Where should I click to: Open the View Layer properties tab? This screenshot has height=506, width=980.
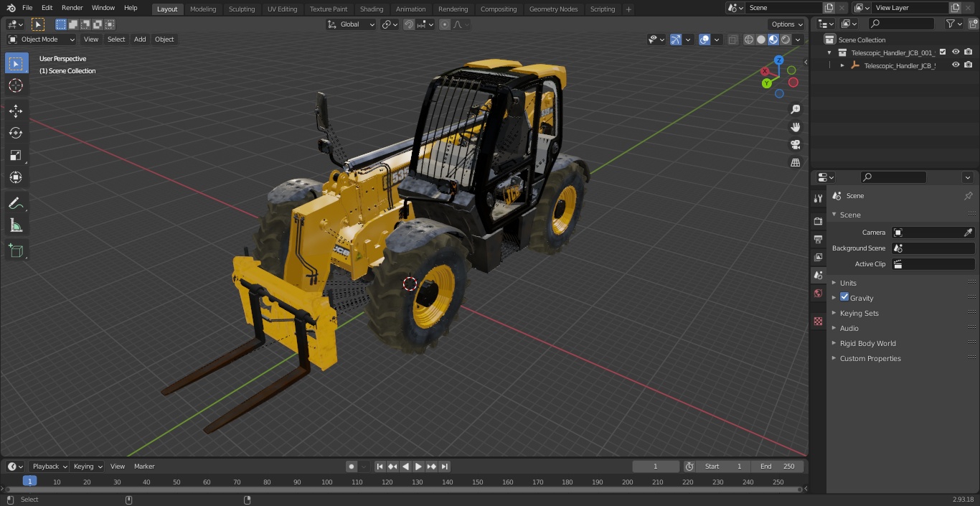(818, 257)
